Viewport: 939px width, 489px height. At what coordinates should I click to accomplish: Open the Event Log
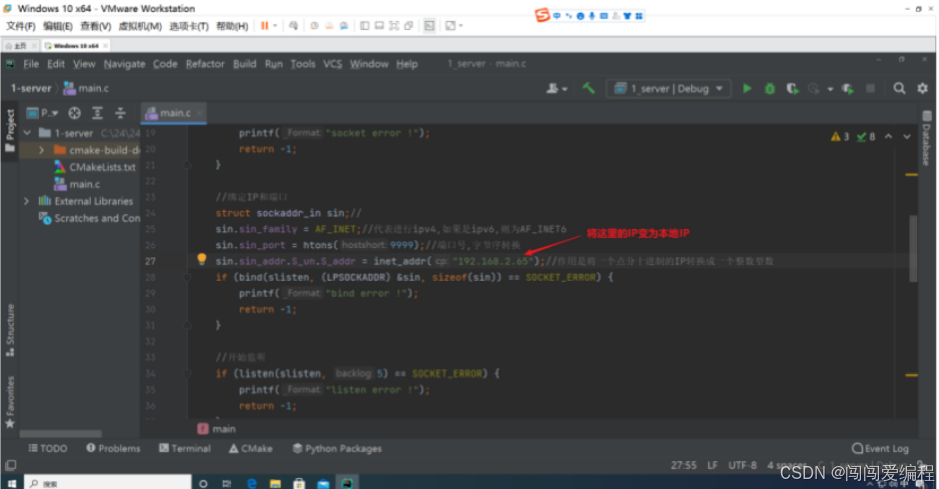click(880, 448)
